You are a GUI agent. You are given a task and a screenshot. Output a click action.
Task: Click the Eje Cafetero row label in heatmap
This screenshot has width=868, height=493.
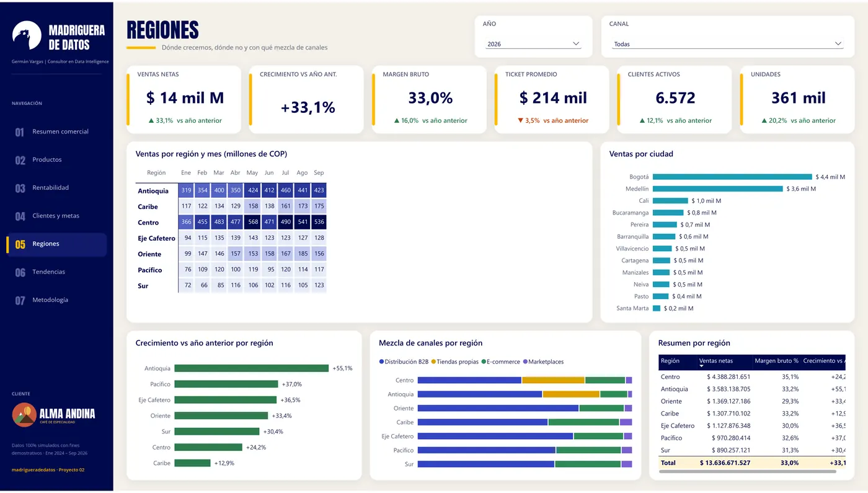(x=156, y=238)
